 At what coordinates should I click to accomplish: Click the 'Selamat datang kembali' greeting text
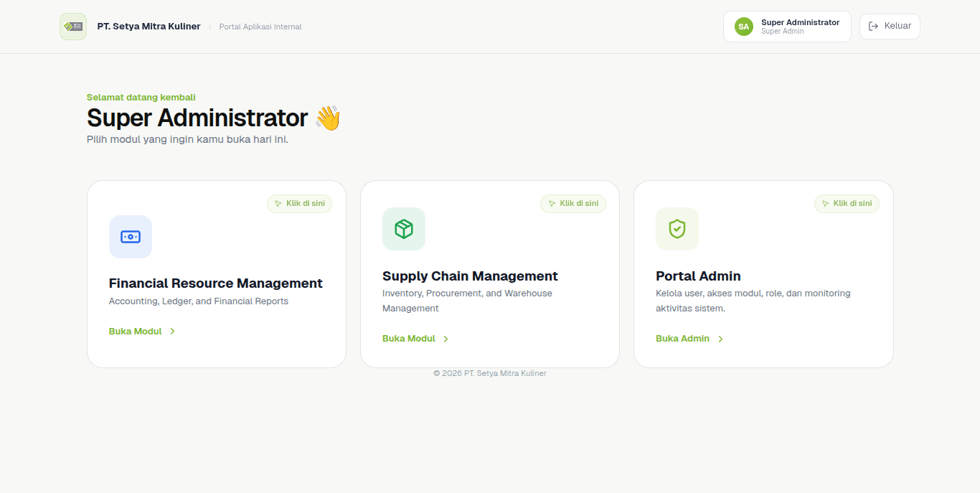141,98
